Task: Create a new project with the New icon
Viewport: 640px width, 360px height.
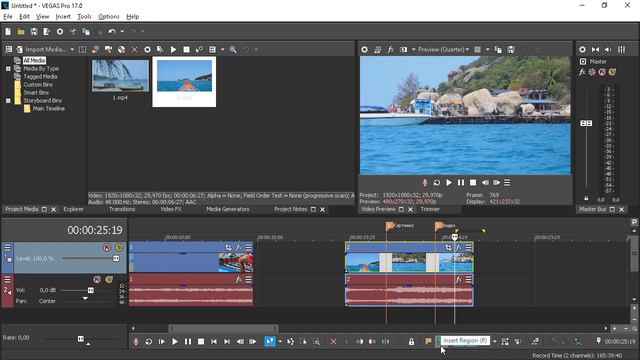Action: pyautogui.click(x=8, y=31)
